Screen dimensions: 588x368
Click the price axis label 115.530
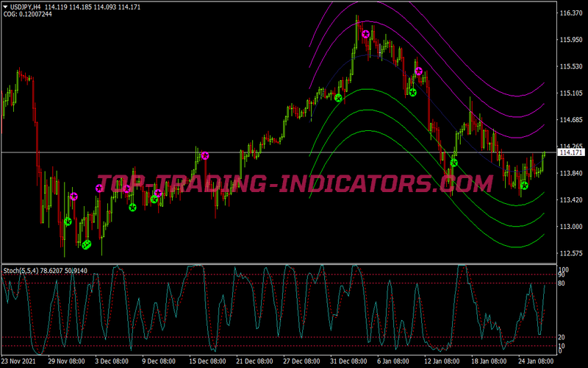point(571,66)
